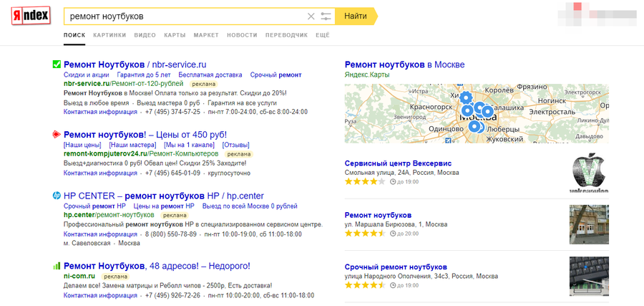The width and height of the screenshot is (644, 306).
Task: Switch to the Видео tab
Action: (x=145, y=35)
